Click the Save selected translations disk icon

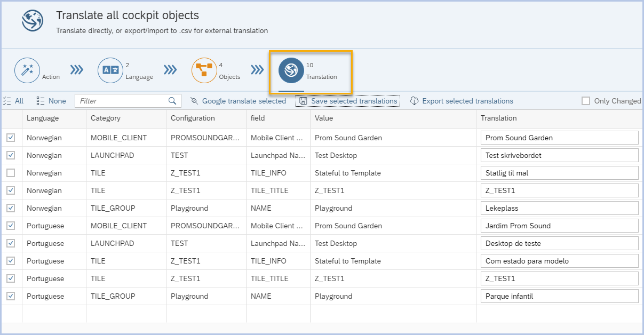303,101
